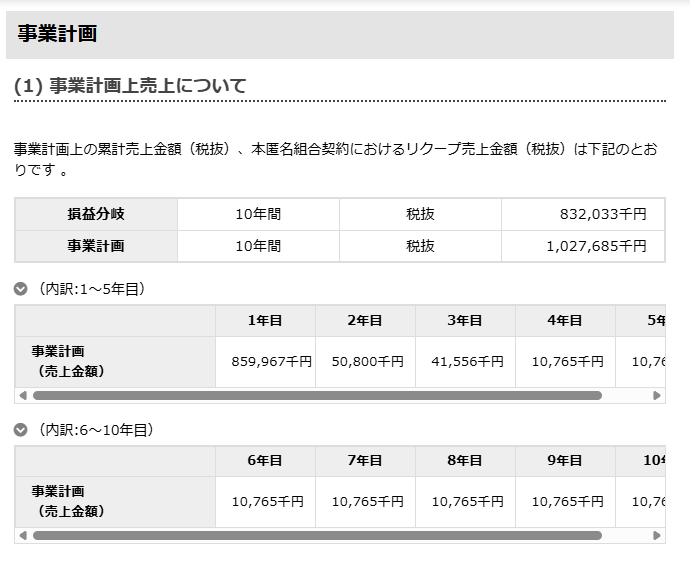Click the 50,800千円 second-year sales cell
The image size is (690, 571).
pyautogui.click(x=365, y=362)
